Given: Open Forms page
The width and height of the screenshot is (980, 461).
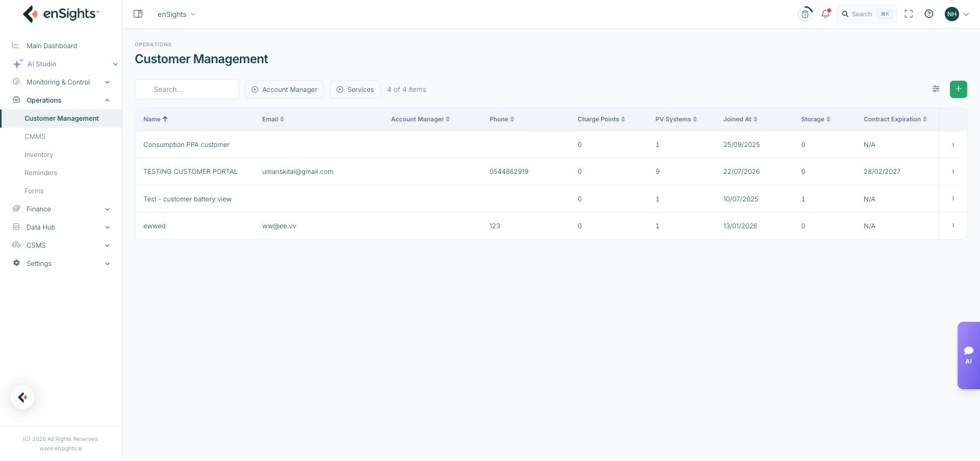Looking at the screenshot, I should (x=34, y=191).
